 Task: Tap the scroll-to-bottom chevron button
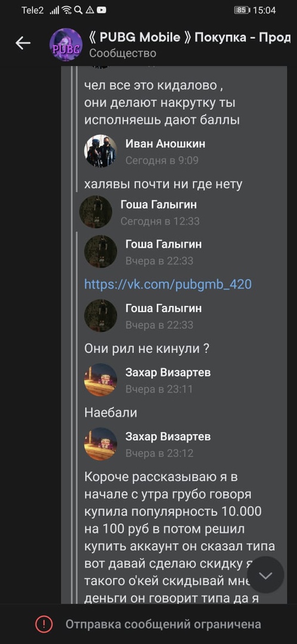266,575
